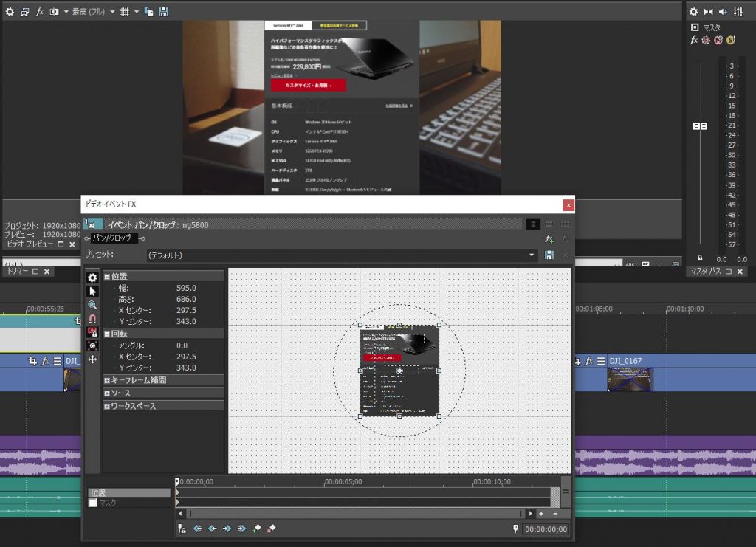Toggle size about center button
756x547 pixels.
[x=92, y=345]
